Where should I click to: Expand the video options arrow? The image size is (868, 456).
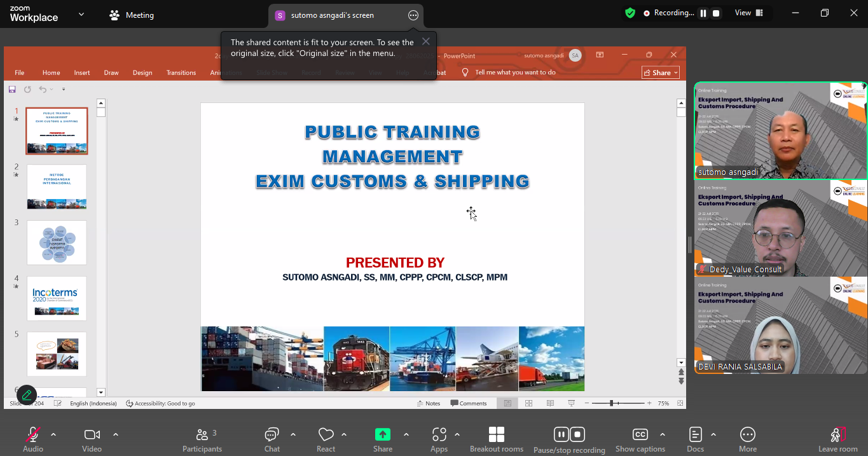(115, 434)
